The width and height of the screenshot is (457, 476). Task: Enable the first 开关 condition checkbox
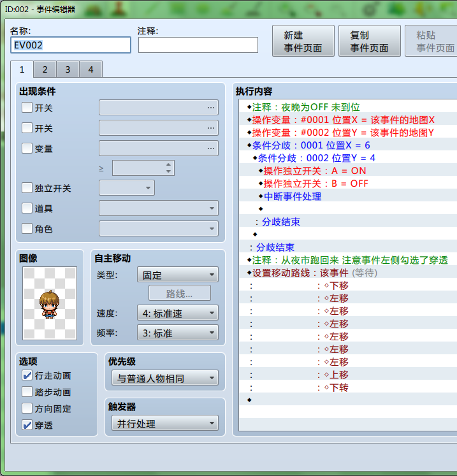click(27, 108)
